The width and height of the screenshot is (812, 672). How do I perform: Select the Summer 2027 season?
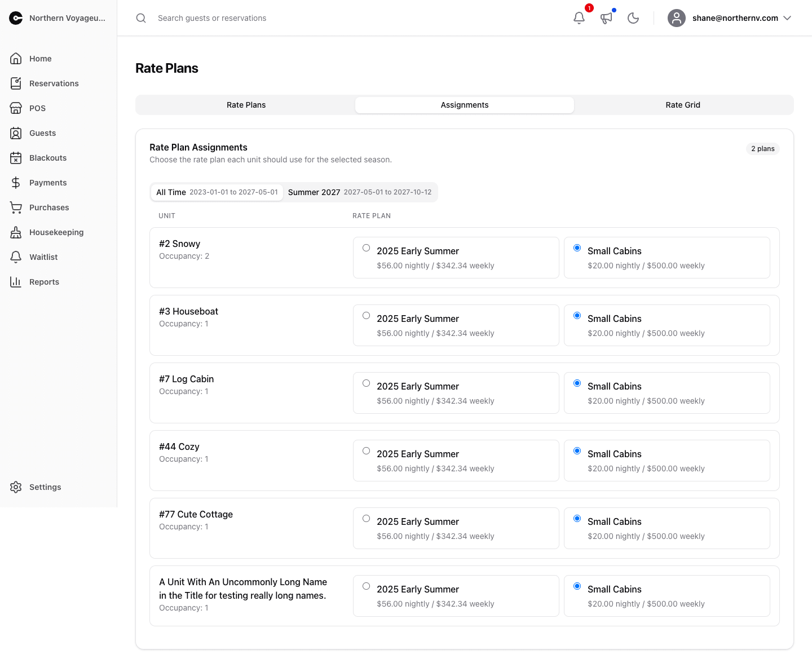360,192
